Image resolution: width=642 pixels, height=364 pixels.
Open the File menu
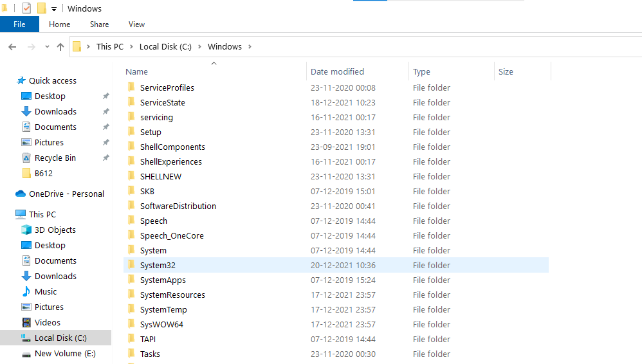click(x=19, y=24)
